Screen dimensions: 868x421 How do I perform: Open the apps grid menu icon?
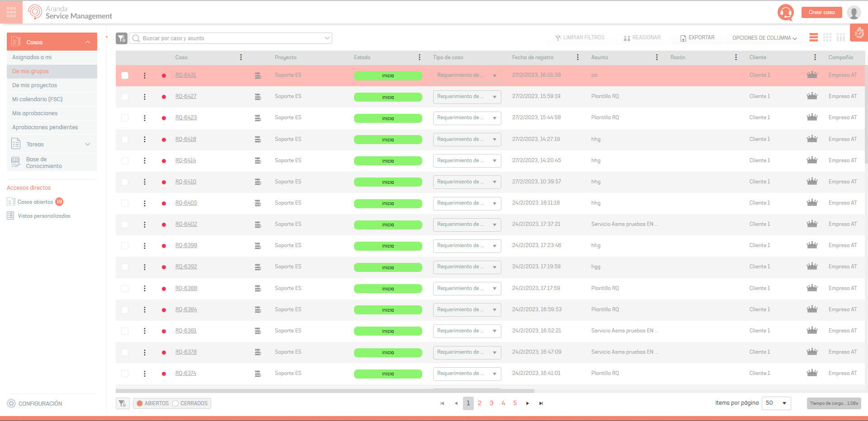coord(11,12)
